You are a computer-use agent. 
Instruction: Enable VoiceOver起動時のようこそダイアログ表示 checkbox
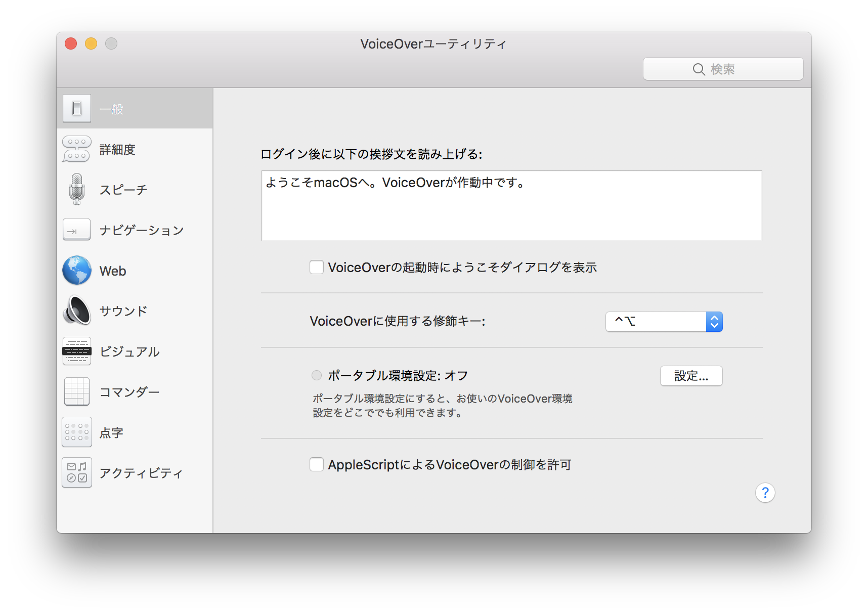point(316,267)
